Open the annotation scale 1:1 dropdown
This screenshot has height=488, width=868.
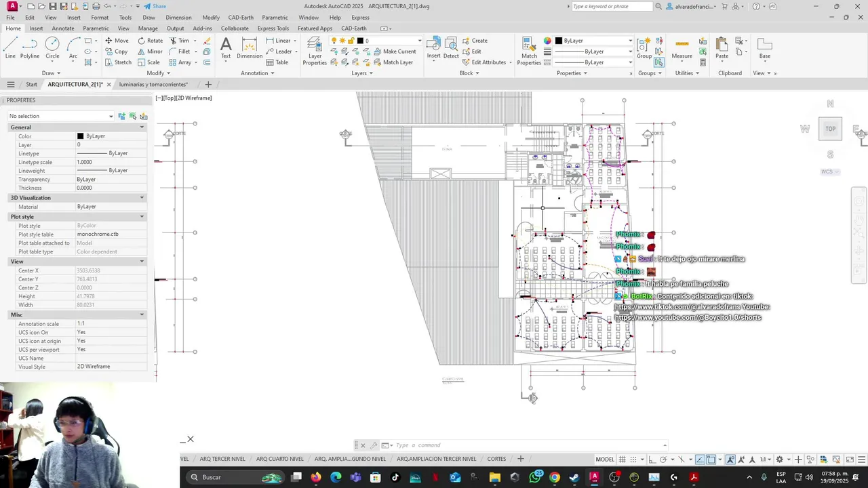pos(765,460)
